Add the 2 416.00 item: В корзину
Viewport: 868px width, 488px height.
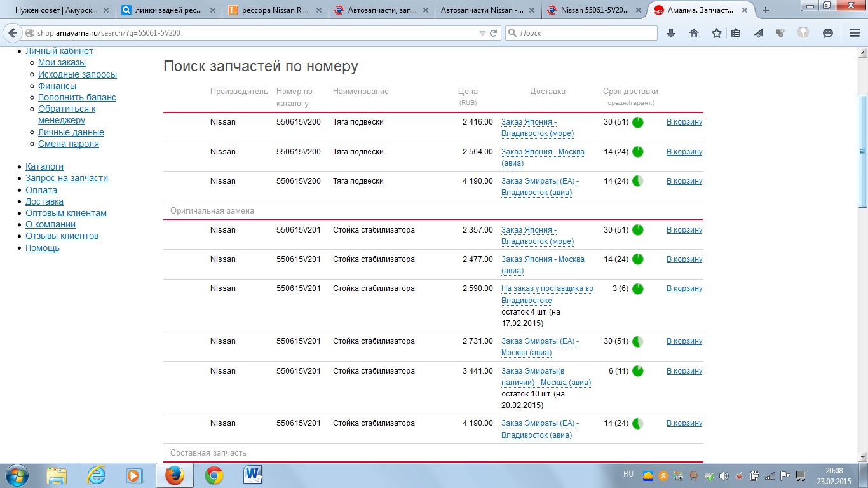(684, 122)
